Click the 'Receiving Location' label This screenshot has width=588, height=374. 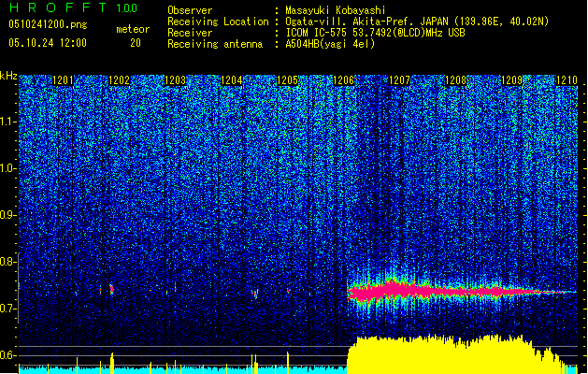(218, 22)
